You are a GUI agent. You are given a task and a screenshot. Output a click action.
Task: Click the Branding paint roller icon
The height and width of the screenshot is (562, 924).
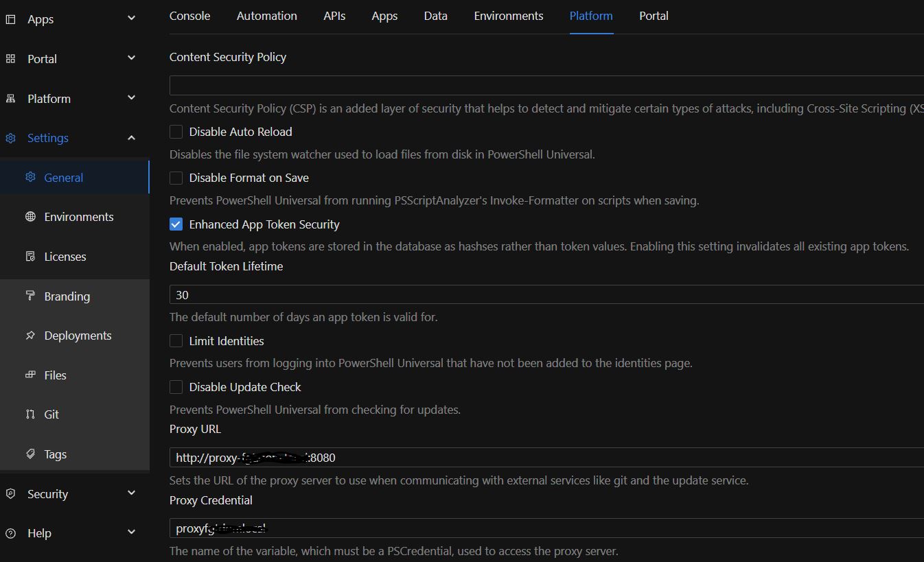click(x=30, y=296)
